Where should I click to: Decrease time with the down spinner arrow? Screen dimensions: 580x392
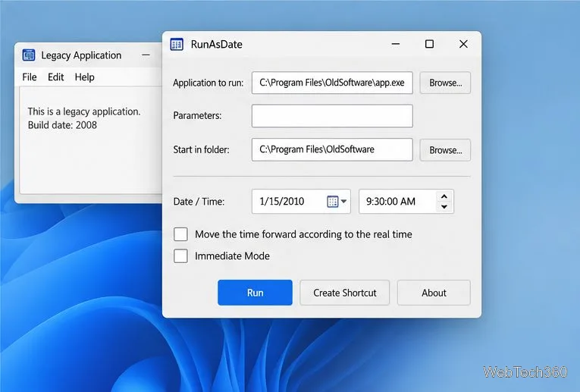click(x=444, y=207)
